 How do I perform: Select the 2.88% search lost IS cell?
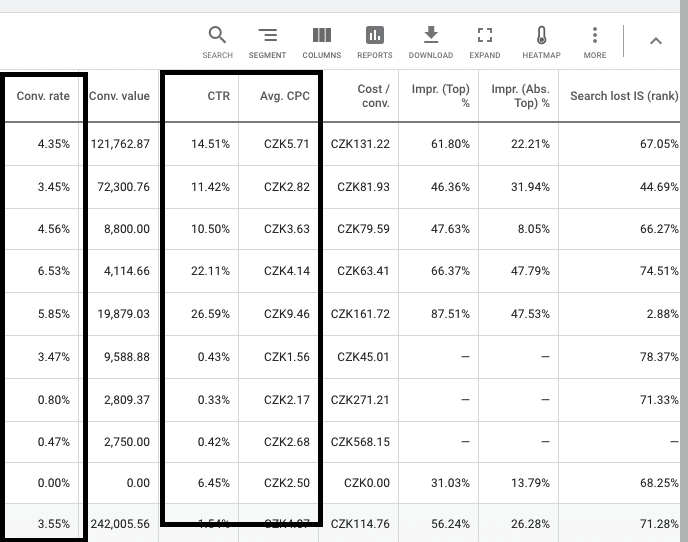tap(662, 314)
